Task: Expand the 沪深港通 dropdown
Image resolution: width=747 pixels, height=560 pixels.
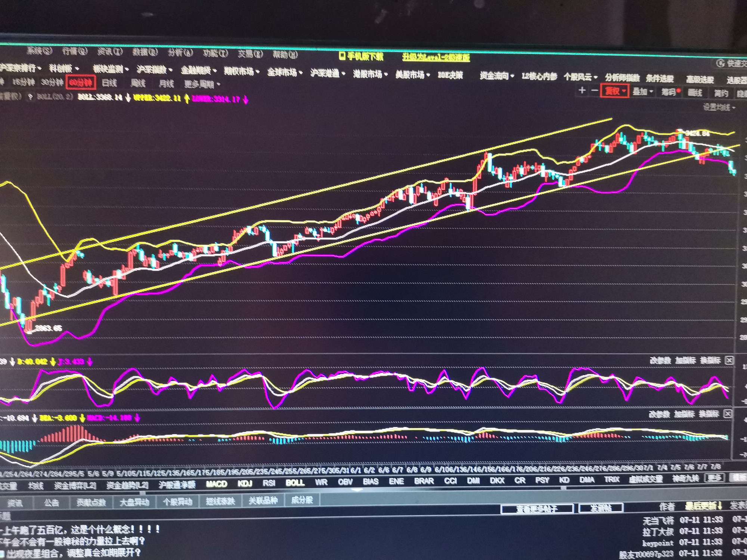Action: (328, 73)
